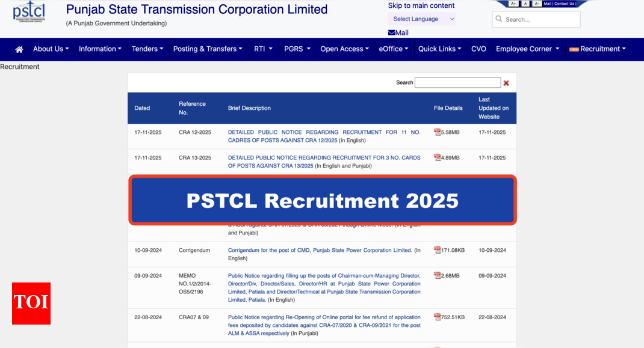644x348 pixels.
Task: Click the red X to clear table search
Action: pos(506,82)
